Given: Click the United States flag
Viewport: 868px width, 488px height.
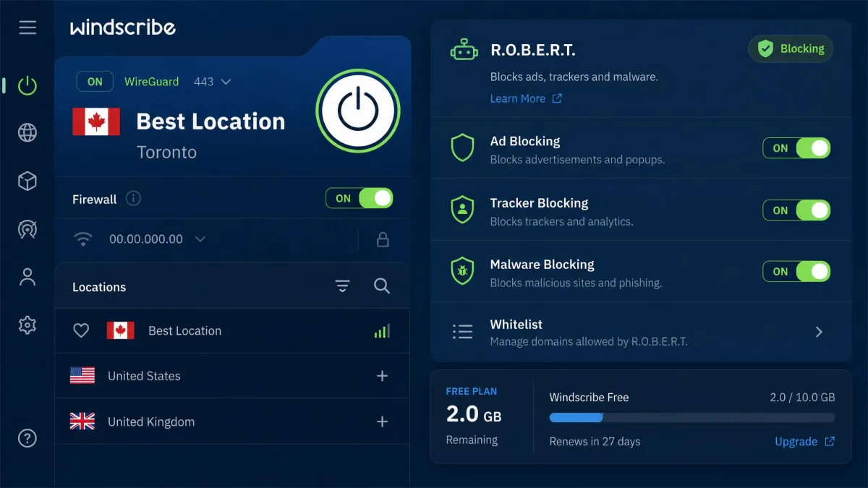Looking at the screenshot, I should tap(82, 375).
